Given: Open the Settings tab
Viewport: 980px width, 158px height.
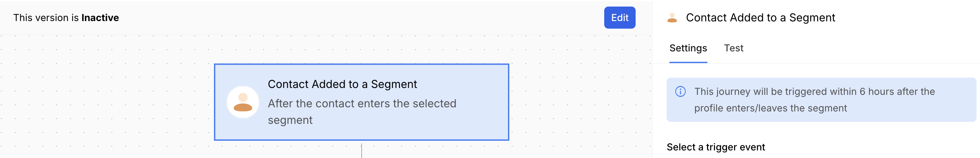Looking at the screenshot, I should pos(688,48).
